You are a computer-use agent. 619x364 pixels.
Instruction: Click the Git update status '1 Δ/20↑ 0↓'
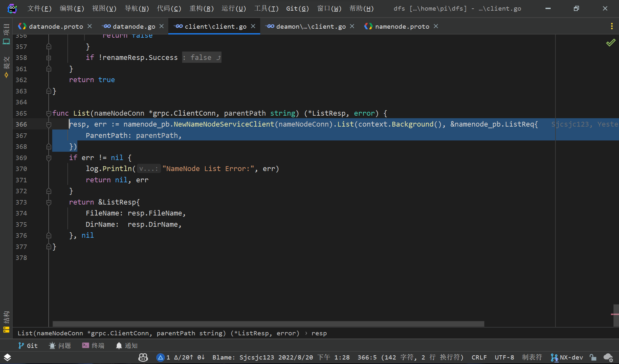181,357
